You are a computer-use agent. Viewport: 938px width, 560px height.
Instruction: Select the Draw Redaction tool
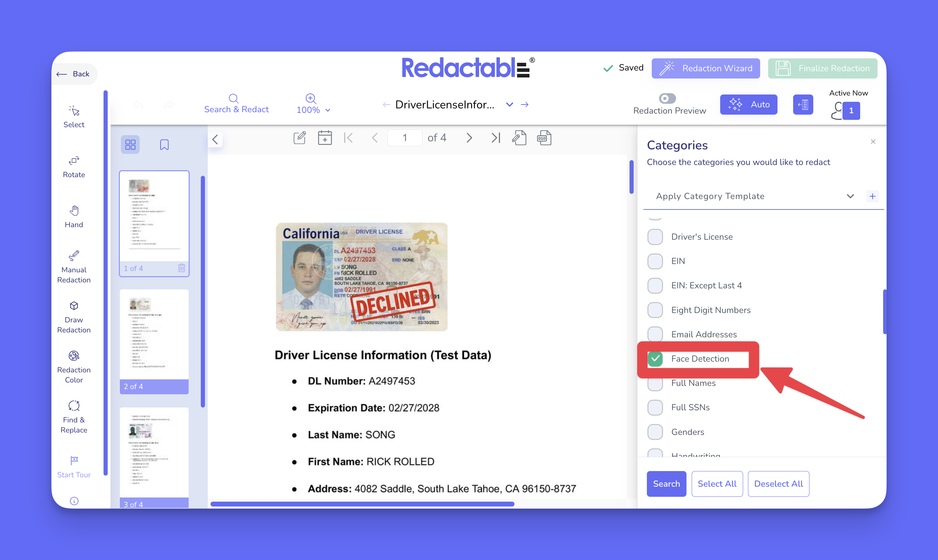(x=74, y=316)
